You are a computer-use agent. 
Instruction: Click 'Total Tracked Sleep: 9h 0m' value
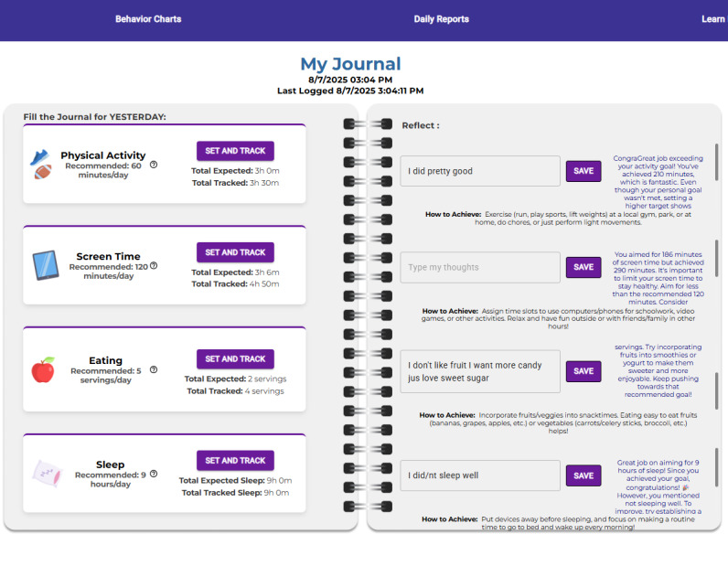(x=235, y=493)
